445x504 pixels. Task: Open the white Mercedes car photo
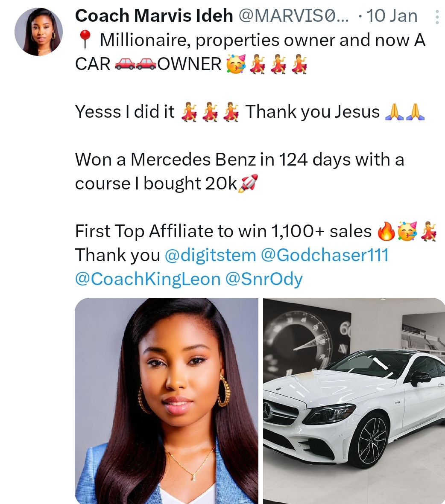(354, 401)
